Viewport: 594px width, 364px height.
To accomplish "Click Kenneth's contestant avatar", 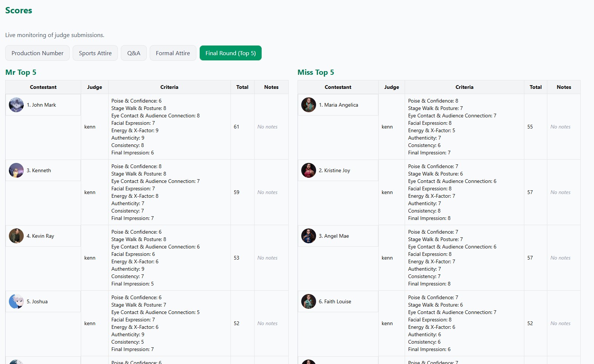I will point(16,170).
